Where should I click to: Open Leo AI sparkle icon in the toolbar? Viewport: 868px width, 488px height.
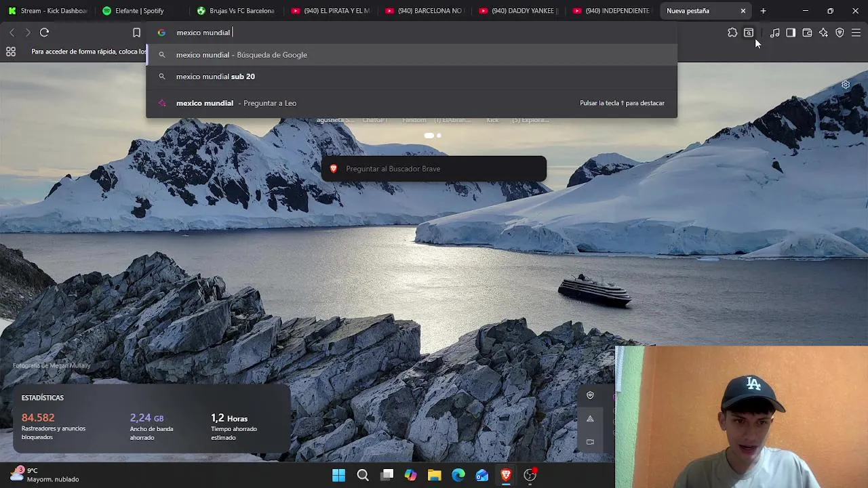(823, 33)
